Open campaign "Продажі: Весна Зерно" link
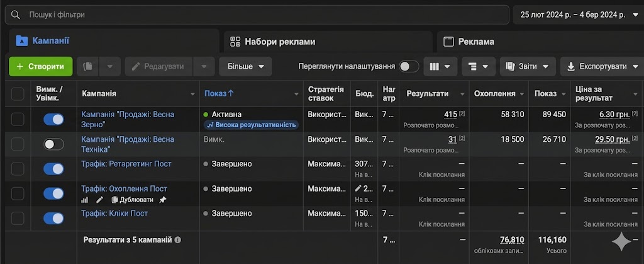644x264 pixels. pyautogui.click(x=128, y=119)
